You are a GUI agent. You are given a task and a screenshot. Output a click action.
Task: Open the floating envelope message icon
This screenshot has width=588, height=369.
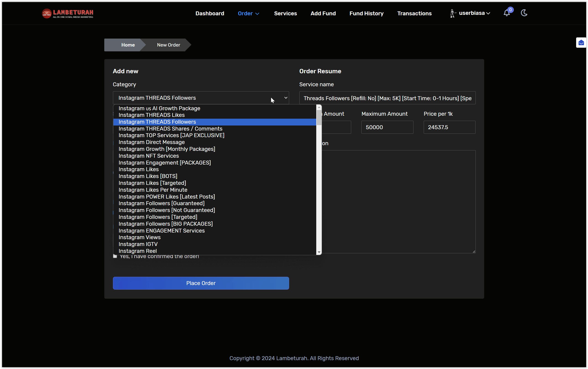(x=581, y=43)
